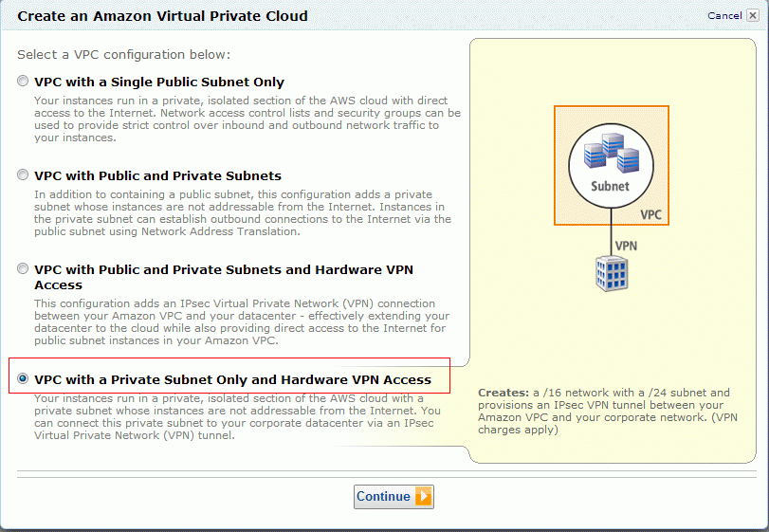Image resolution: width=769 pixels, height=532 pixels.
Task: Click the corporate datacenter building icon
Action: click(612, 274)
